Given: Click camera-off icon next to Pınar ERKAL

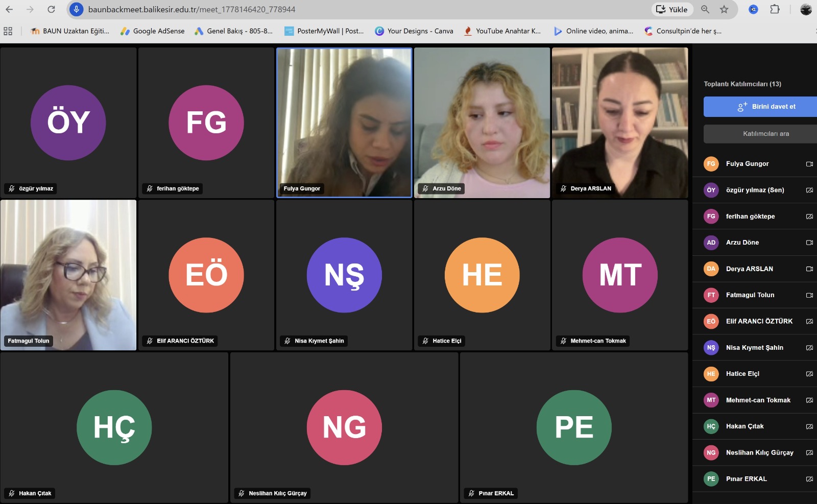Looking at the screenshot, I should (809, 479).
